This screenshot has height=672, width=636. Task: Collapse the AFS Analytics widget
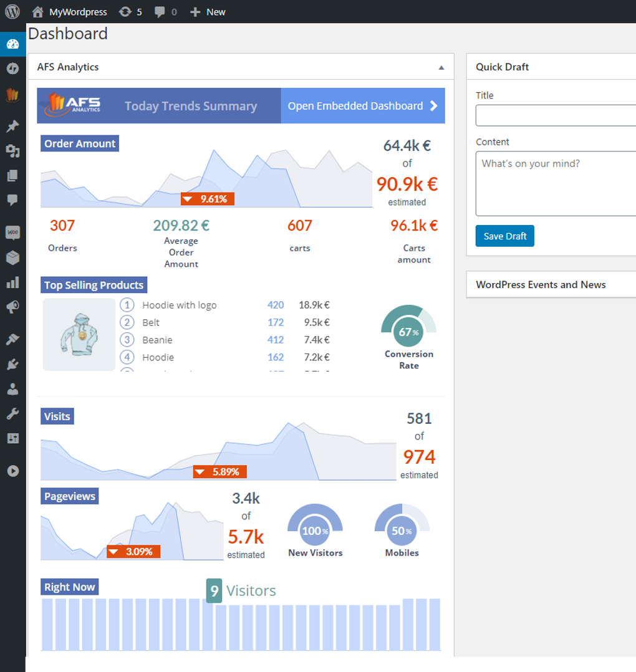point(441,67)
